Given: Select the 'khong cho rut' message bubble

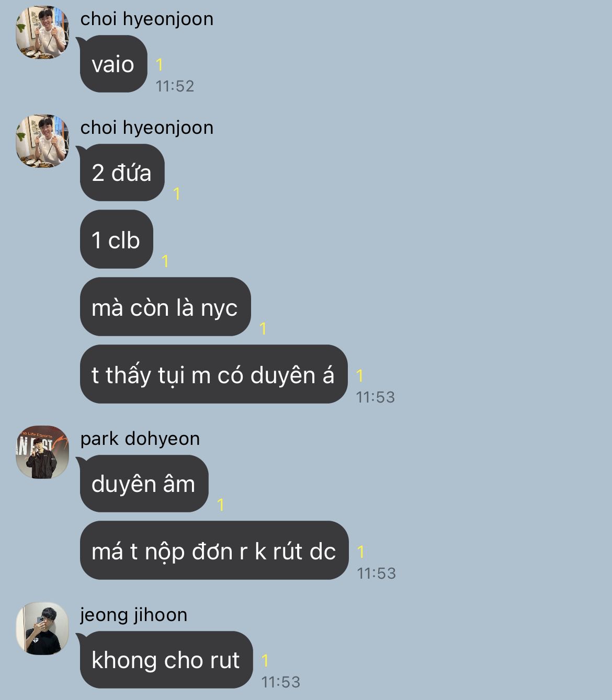Looking at the screenshot, I should click(166, 660).
